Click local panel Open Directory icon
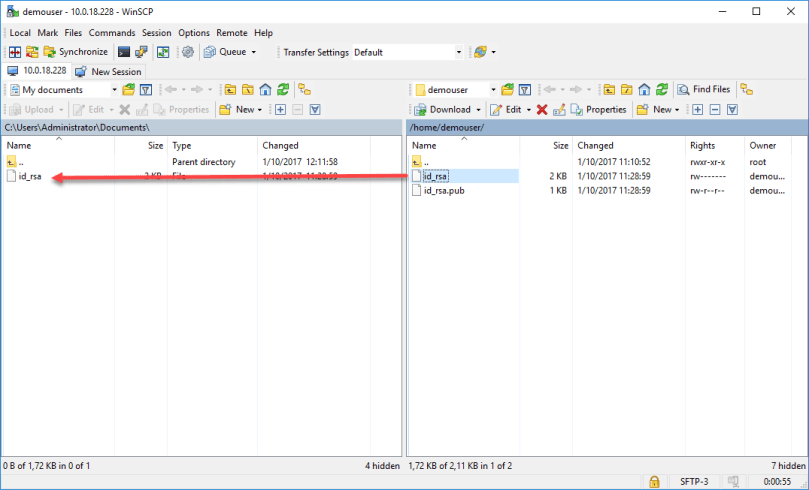This screenshot has height=490, width=809. 128,90
